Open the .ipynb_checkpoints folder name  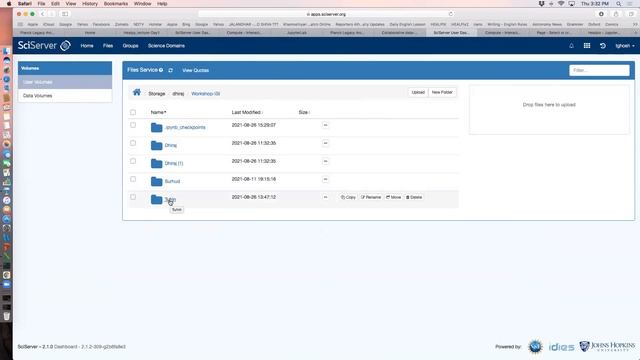(x=185, y=127)
